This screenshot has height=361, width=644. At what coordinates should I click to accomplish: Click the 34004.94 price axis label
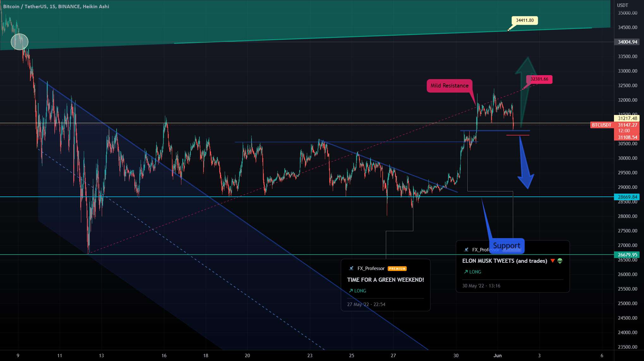627,42
